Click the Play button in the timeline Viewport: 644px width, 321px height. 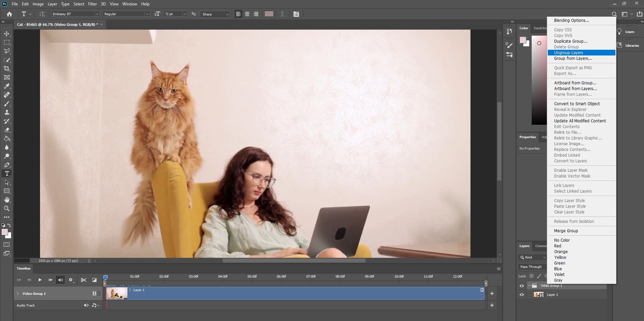click(x=40, y=280)
